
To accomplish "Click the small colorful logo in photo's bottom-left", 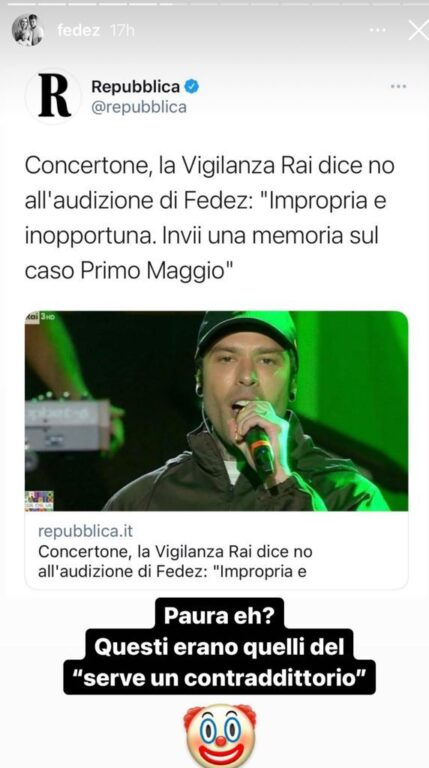I will tap(39, 501).
